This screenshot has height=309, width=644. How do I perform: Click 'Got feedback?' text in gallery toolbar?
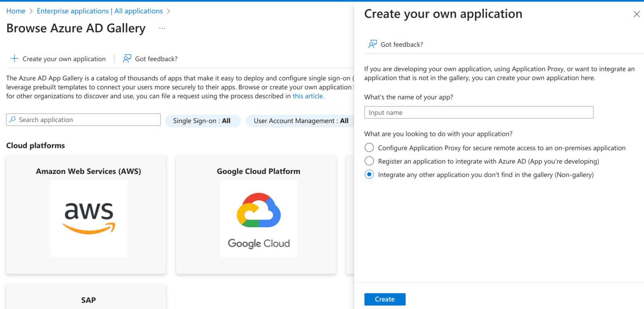156,59
